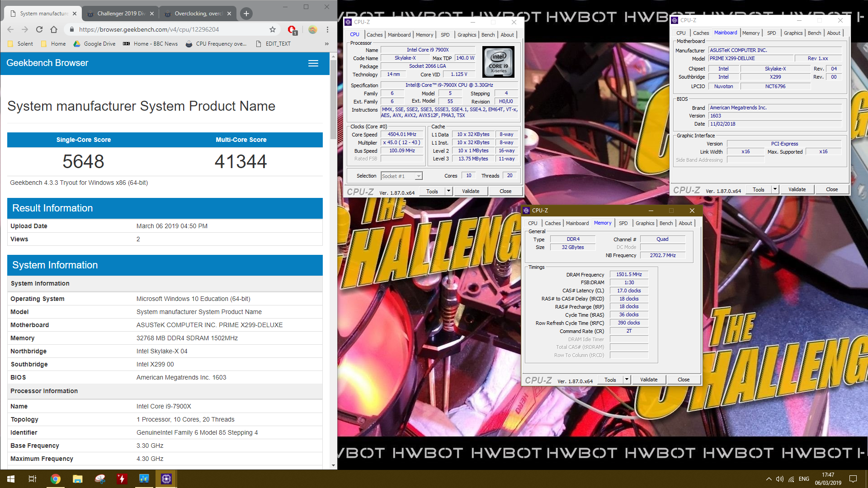The width and height of the screenshot is (868, 488).
Task: Open the Google Drive bookmark
Action: point(94,44)
